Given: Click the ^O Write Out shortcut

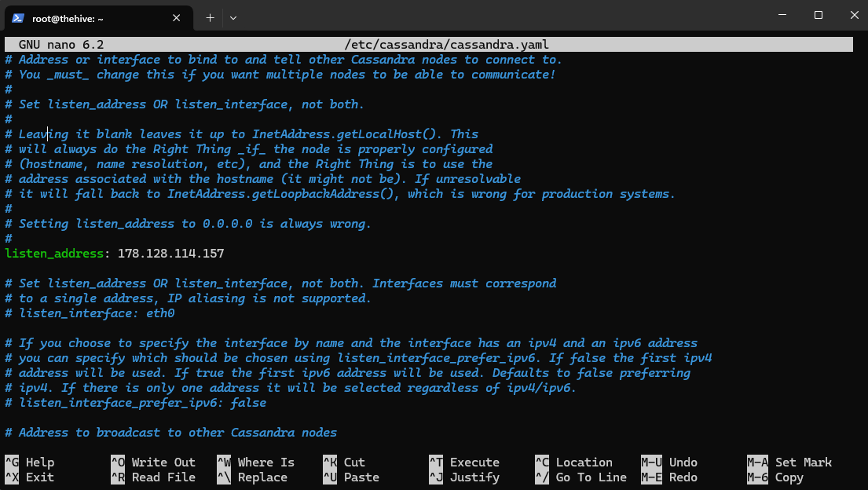Looking at the screenshot, I should click(153, 463).
